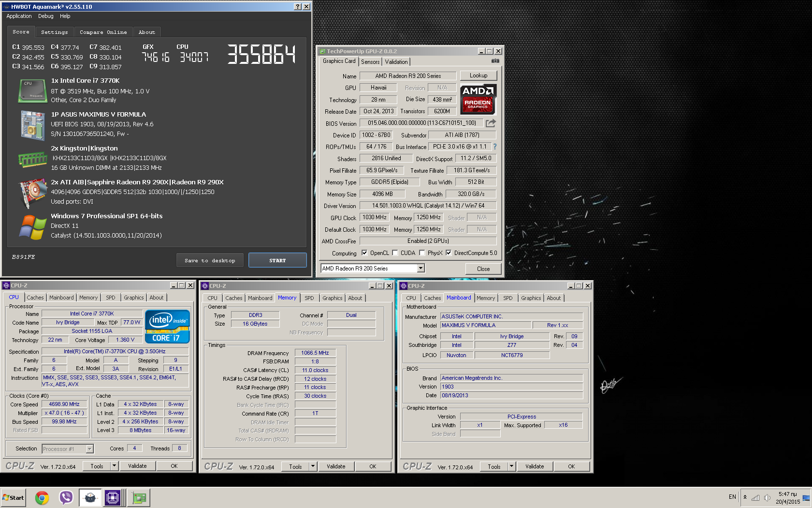Click OK in right CPU-Z window
The height and width of the screenshot is (508, 812).
point(571,466)
